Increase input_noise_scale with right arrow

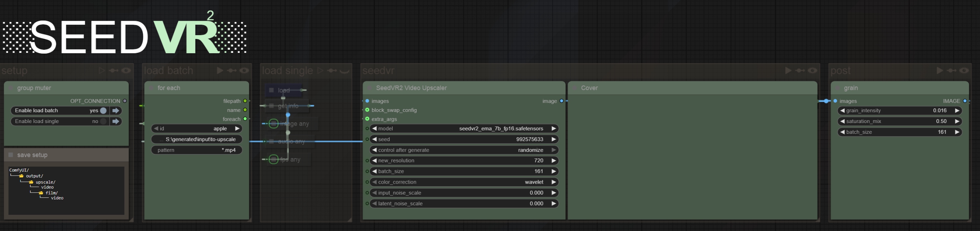(554, 193)
